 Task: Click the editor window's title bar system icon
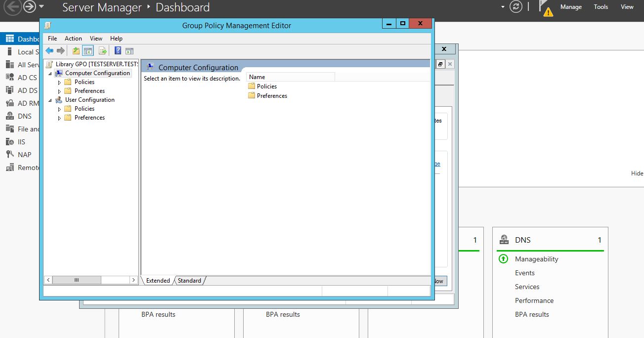[47, 25]
